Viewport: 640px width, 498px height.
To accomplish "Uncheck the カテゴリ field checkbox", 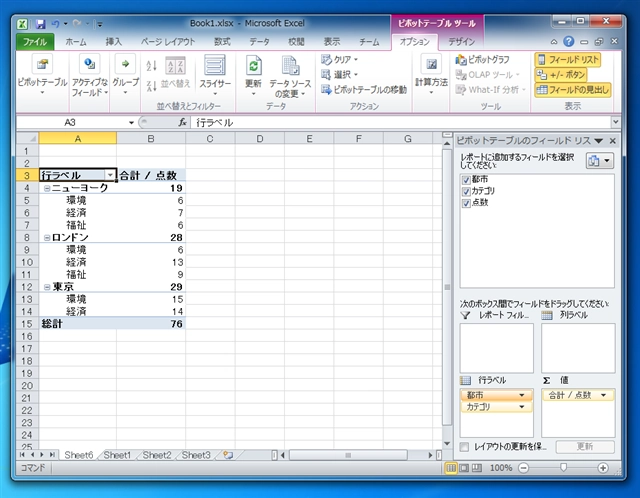I will click(x=466, y=191).
